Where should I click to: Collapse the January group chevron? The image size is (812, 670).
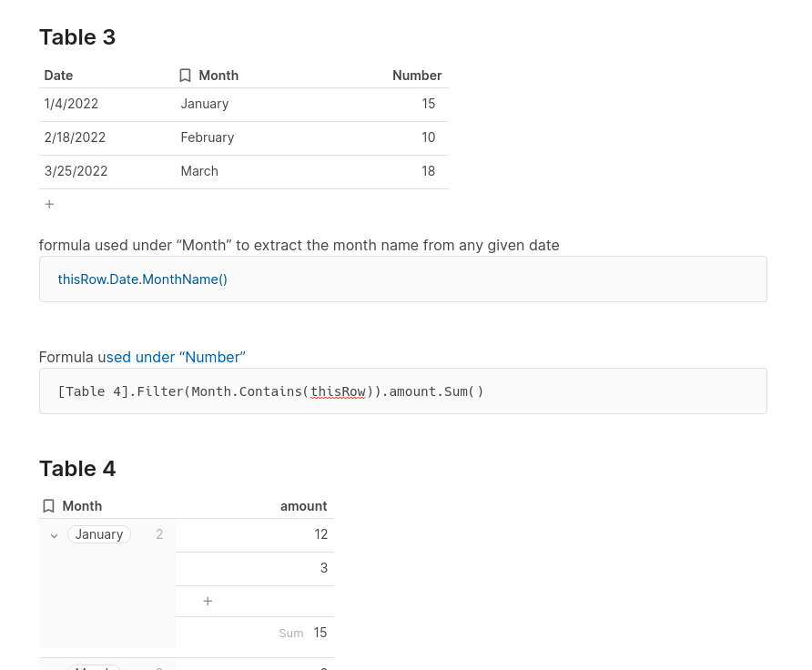[x=54, y=535]
